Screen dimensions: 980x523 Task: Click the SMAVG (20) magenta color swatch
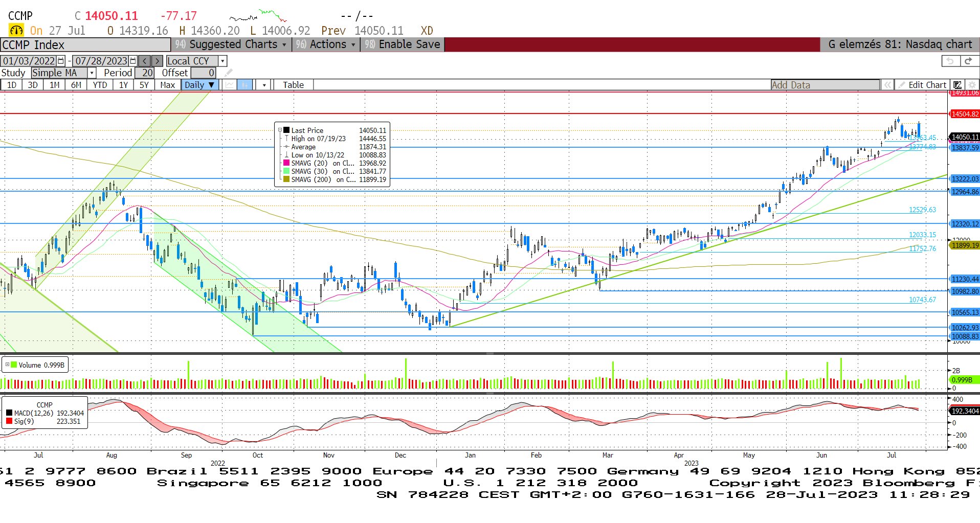pos(286,163)
